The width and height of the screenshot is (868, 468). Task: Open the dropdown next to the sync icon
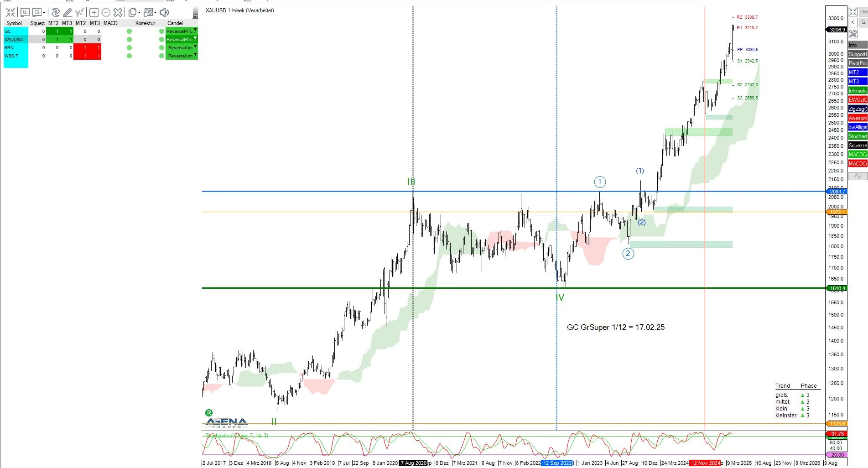pyautogui.click(x=156, y=12)
